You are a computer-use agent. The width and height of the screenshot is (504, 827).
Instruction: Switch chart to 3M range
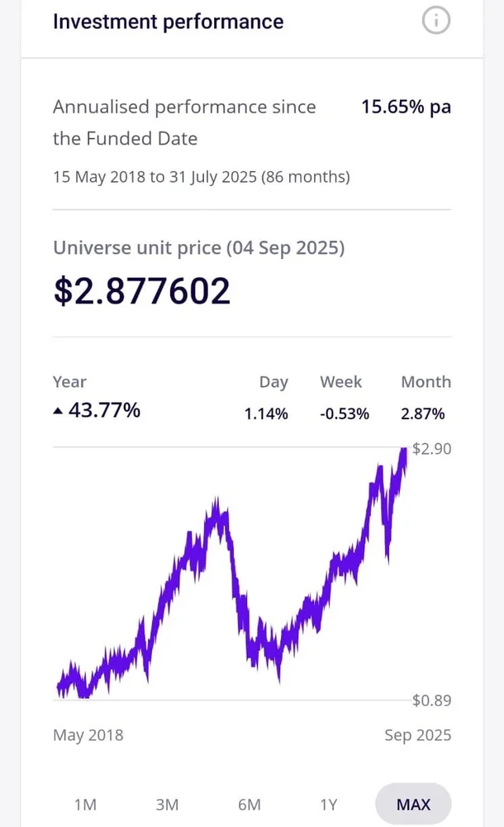tap(167, 805)
